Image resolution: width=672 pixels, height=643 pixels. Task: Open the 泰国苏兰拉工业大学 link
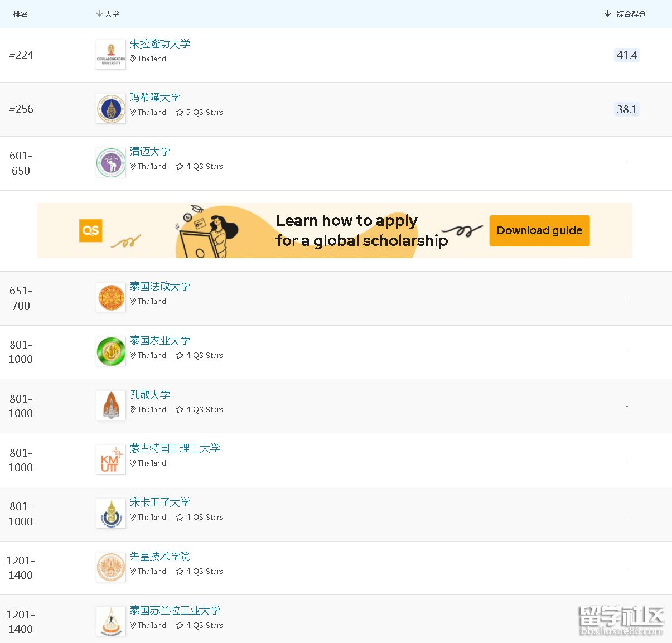tap(175, 611)
